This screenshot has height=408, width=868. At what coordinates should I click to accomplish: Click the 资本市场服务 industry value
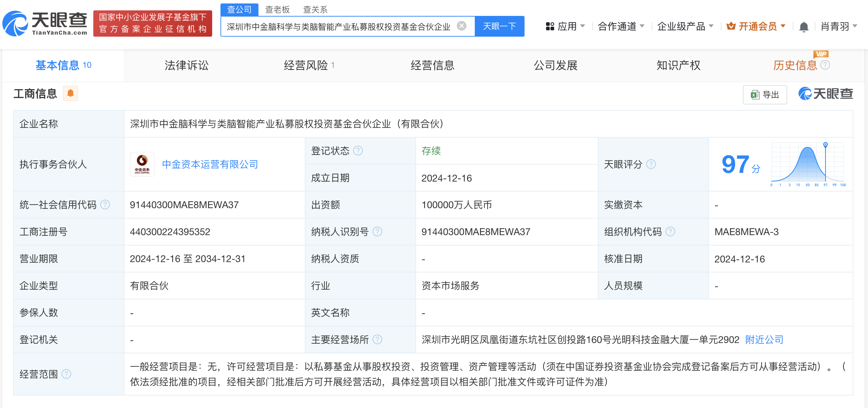tap(450, 286)
